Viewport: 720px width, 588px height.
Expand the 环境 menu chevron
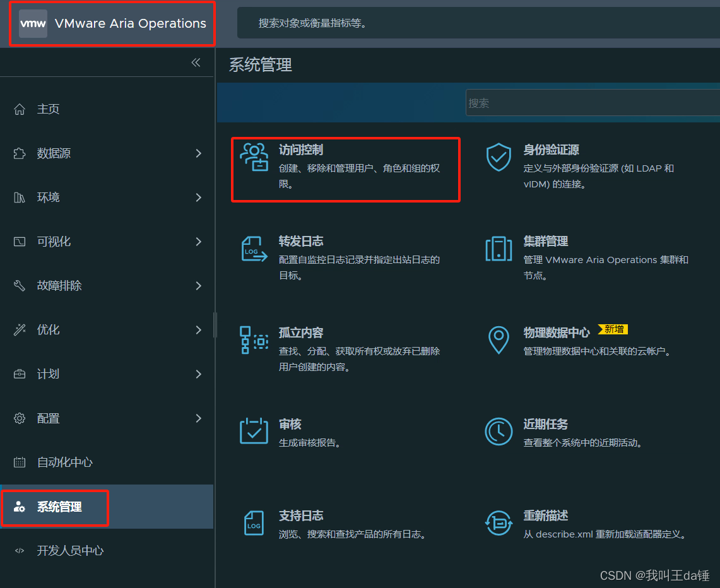[198, 197]
